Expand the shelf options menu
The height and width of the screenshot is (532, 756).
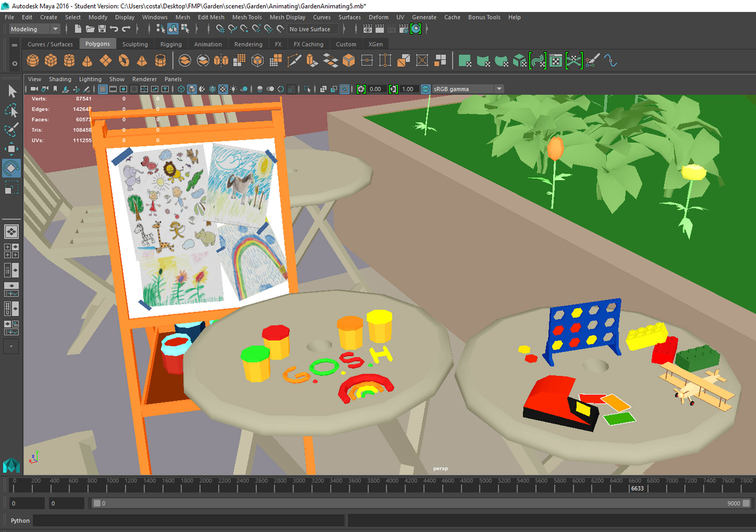(15, 64)
